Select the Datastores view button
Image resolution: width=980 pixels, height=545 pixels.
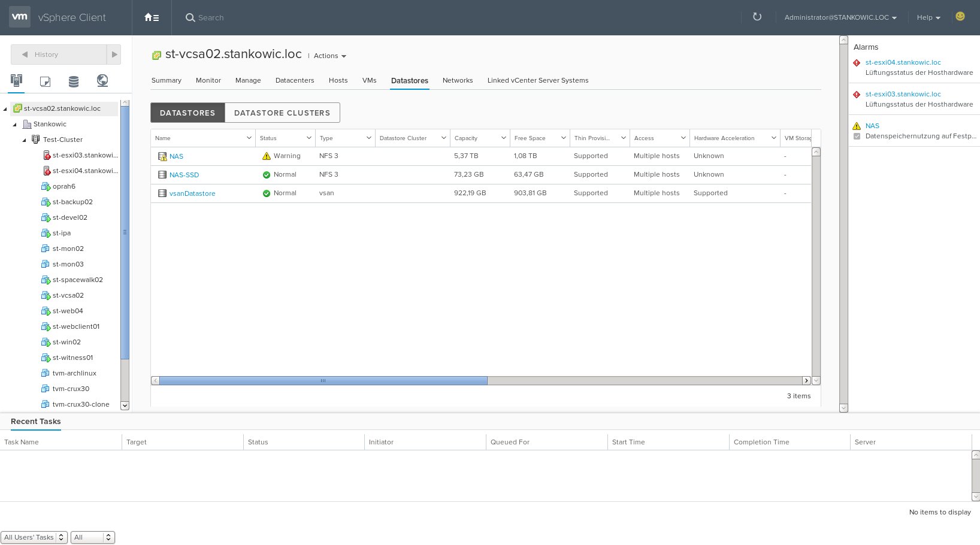click(187, 113)
